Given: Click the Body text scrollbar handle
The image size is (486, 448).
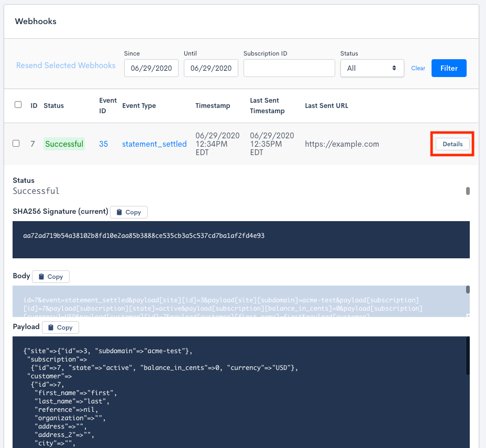Looking at the screenshot, I should click(468, 290).
